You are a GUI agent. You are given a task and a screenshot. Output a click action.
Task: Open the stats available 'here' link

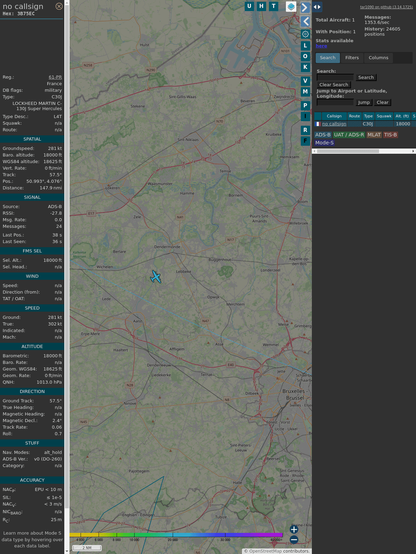click(321, 46)
